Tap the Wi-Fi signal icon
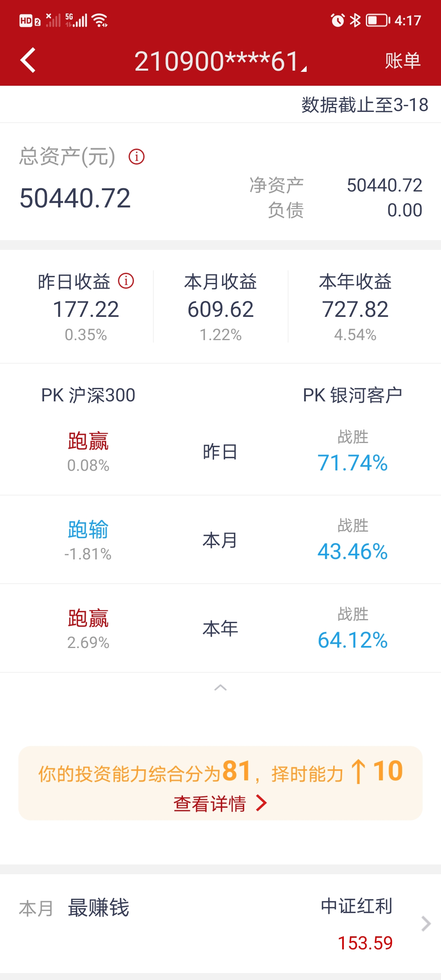The height and width of the screenshot is (980, 441). [100, 20]
